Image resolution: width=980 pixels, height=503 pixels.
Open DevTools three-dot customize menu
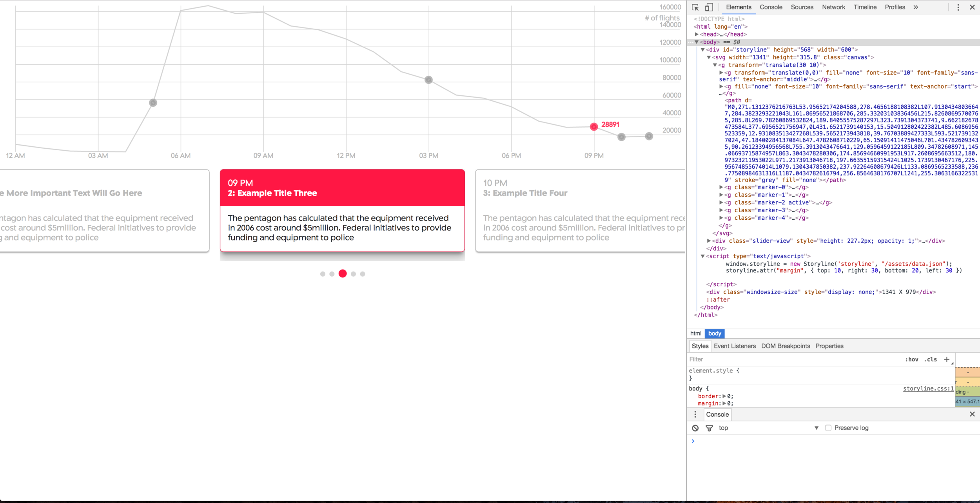(958, 7)
